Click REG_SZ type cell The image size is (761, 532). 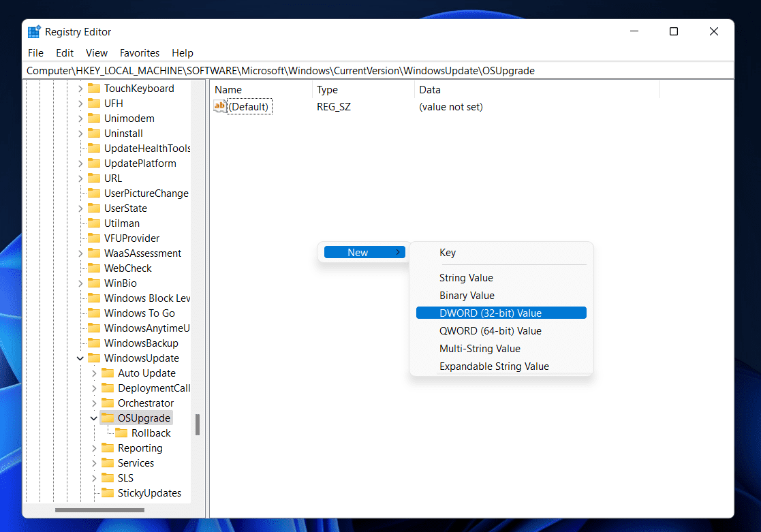pyautogui.click(x=334, y=107)
